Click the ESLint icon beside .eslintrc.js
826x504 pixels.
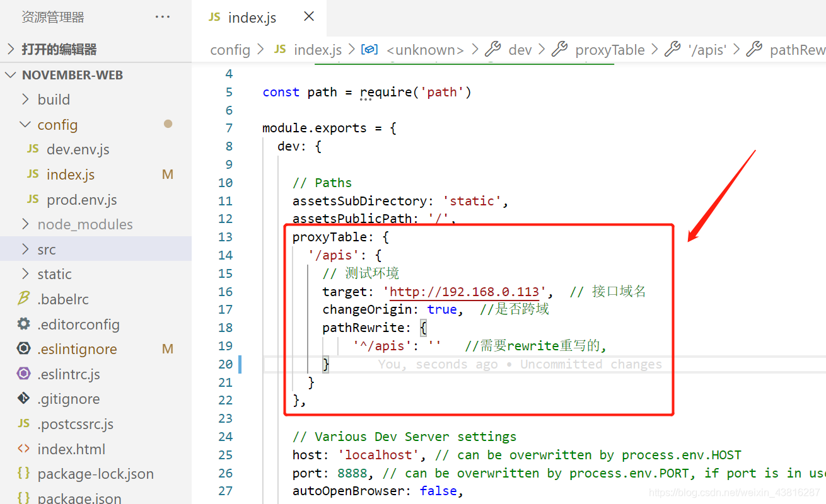pyautogui.click(x=24, y=374)
